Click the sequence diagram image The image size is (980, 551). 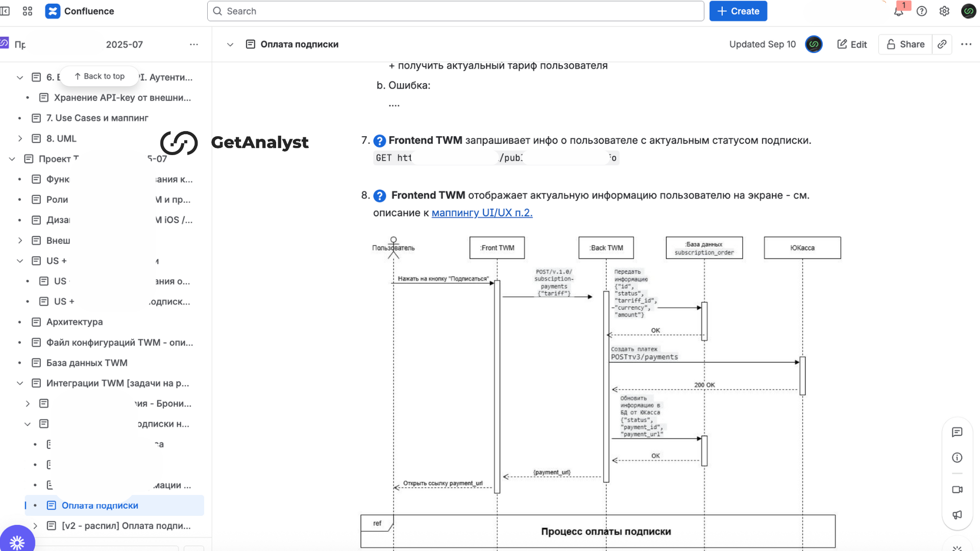pyautogui.click(x=601, y=392)
